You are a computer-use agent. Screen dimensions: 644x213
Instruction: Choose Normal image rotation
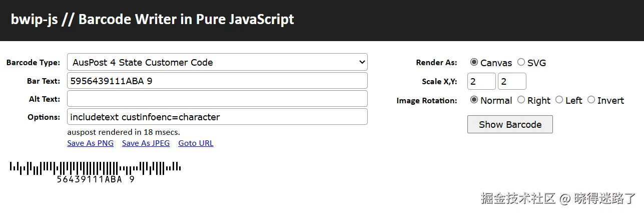pyautogui.click(x=474, y=100)
